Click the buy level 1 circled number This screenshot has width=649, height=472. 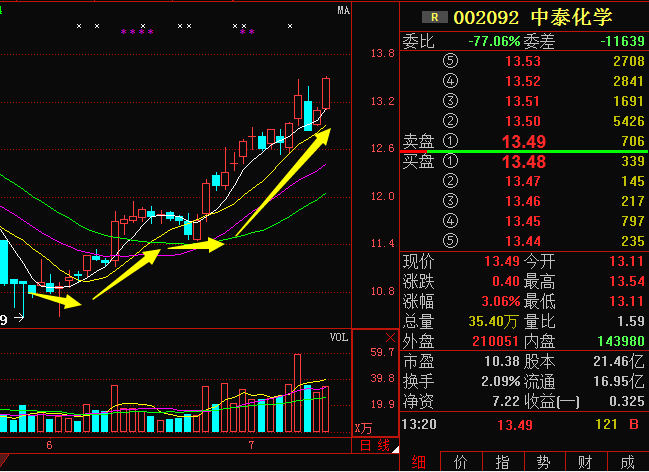[449, 161]
